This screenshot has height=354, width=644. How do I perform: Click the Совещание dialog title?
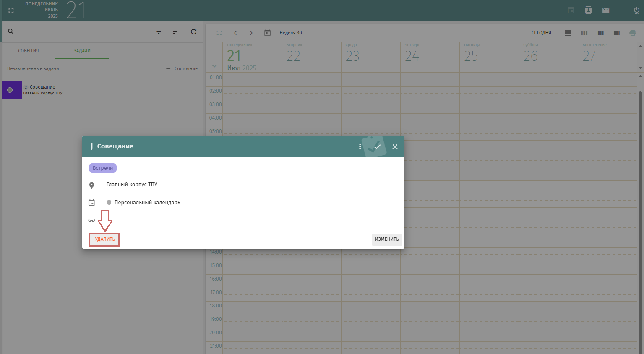pos(115,146)
